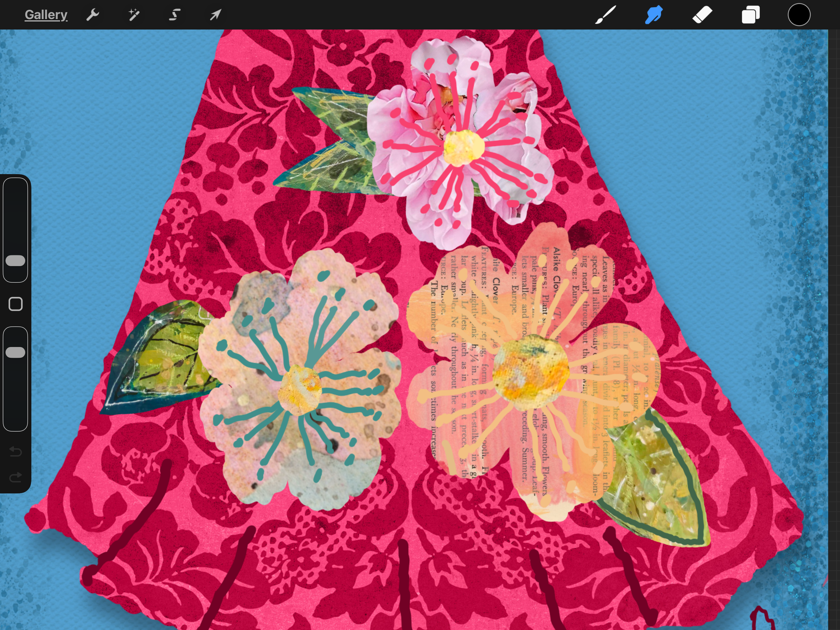Open the Actions wrench menu
Image resolution: width=840 pixels, height=630 pixels.
coord(93,15)
